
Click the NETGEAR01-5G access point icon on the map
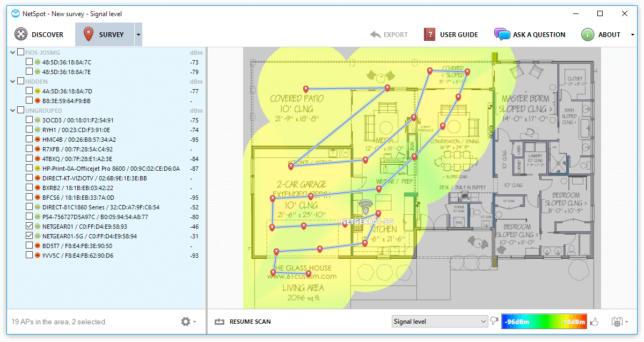(x=367, y=208)
